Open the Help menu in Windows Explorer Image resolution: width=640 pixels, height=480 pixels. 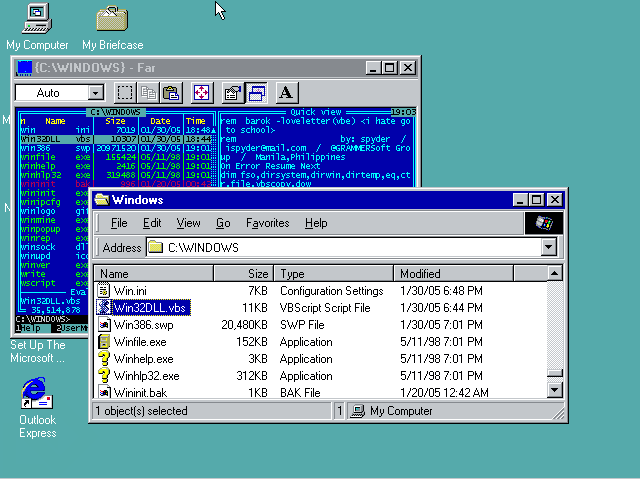tap(316, 223)
